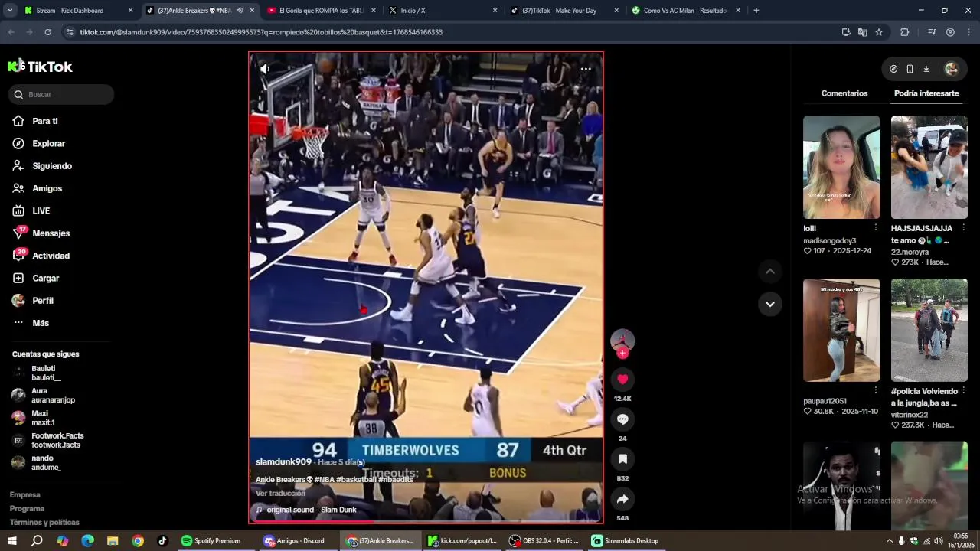This screenshot has height=551, width=980.
Task: Reload the page
Action: click(47, 32)
